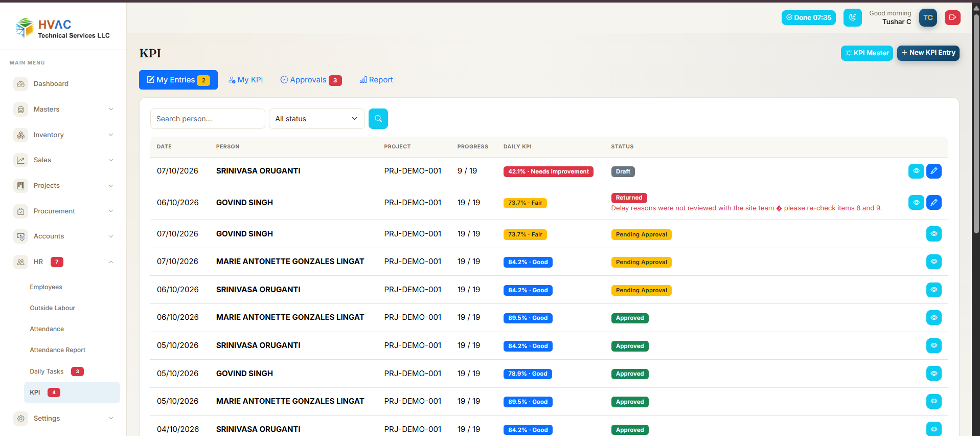
Task: Open the Approvals tab
Action: [x=311, y=80]
